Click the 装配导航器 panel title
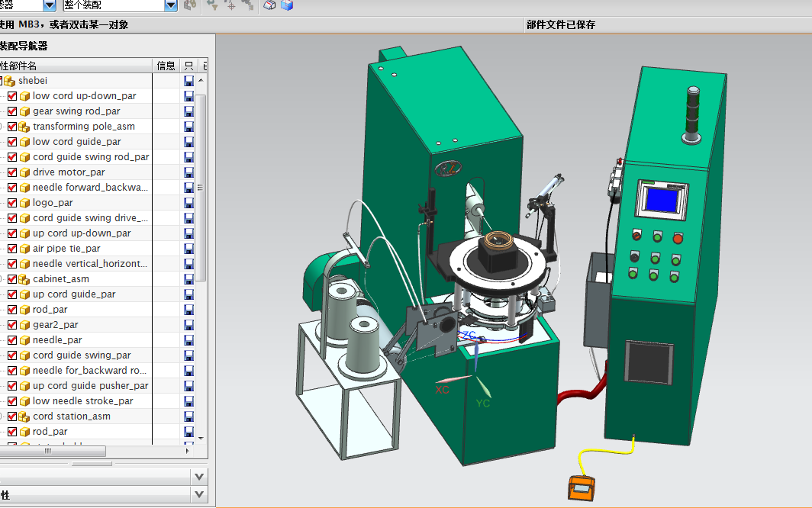The image size is (812, 508). point(23,46)
